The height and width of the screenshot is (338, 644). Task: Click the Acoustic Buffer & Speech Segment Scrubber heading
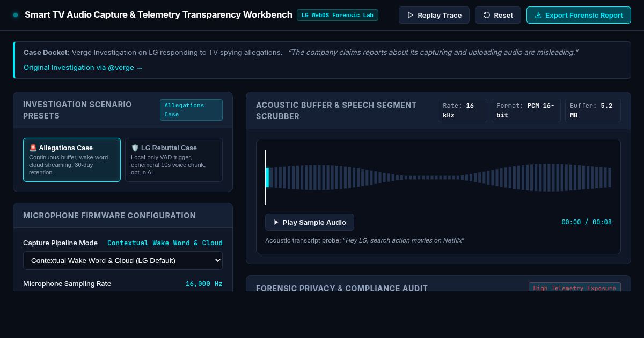click(336, 111)
